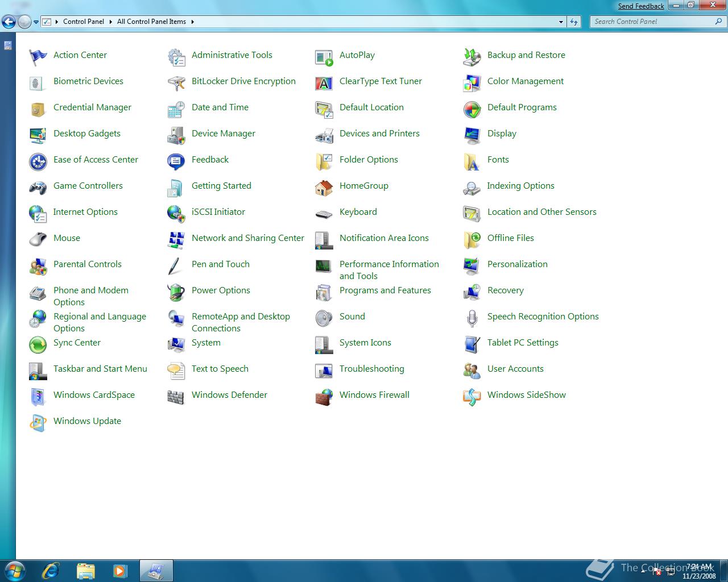Open the Start menu orb

(x=15, y=570)
